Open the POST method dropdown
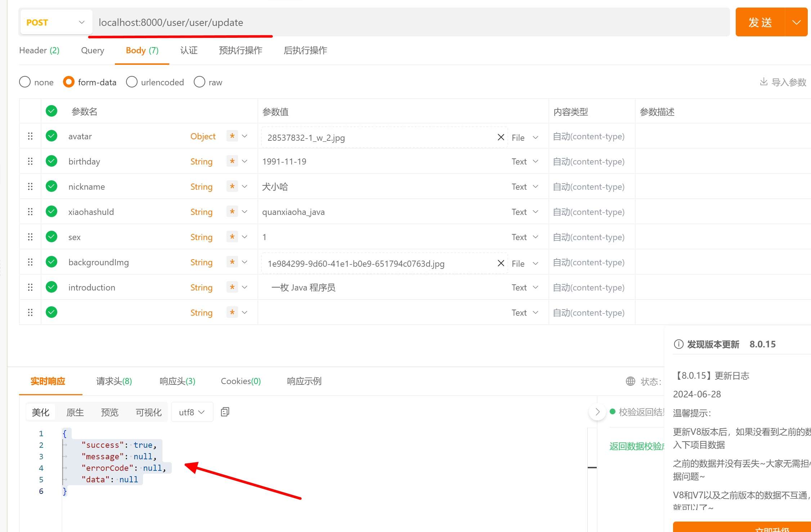This screenshot has width=811, height=532. tap(56, 22)
